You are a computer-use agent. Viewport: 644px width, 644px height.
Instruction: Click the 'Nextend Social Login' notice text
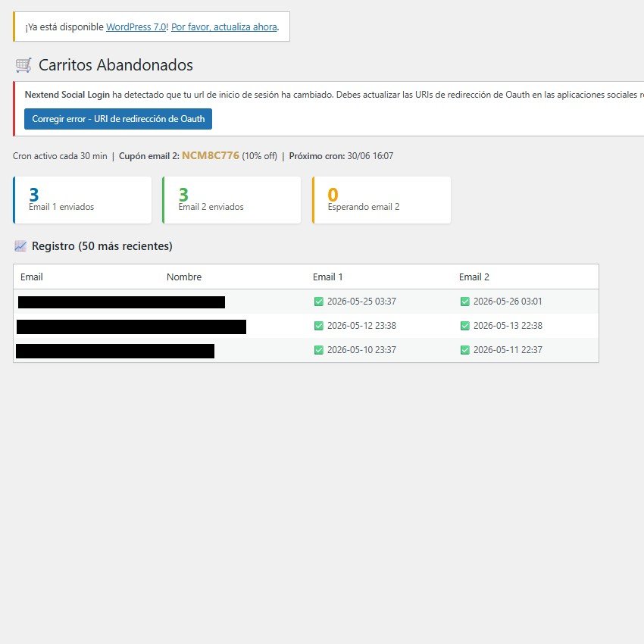pos(67,95)
